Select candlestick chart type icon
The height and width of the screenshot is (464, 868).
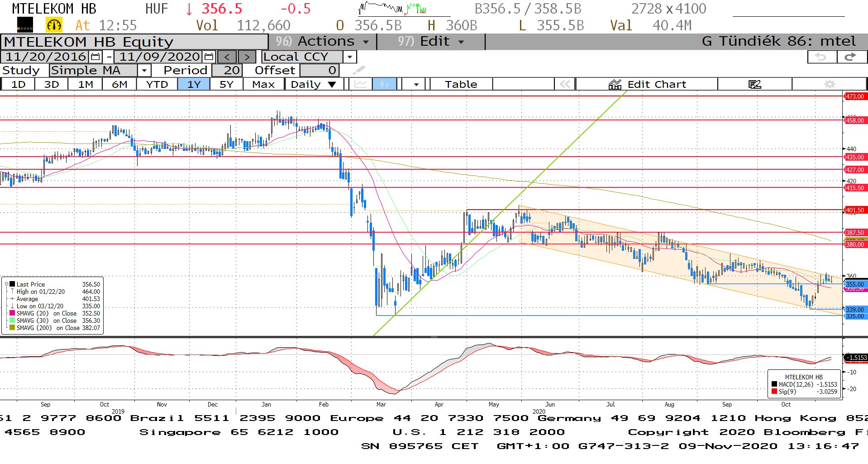(384, 84)
